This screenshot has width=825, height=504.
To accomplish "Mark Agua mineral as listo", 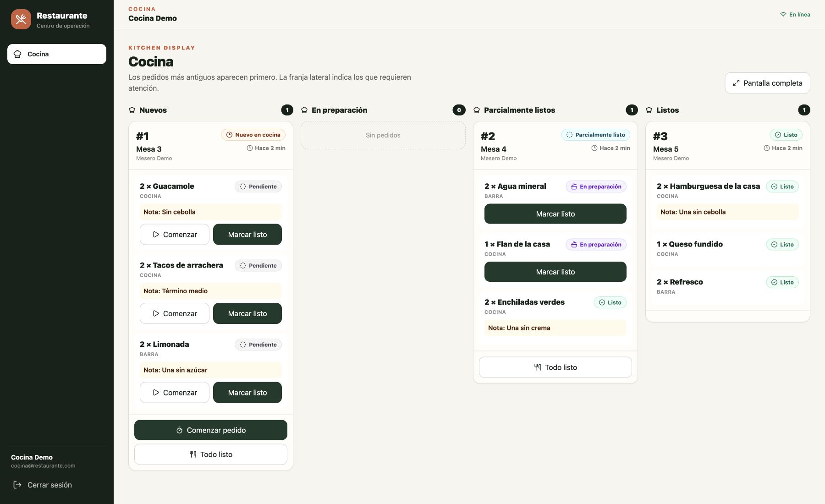I will coord(555,214).
